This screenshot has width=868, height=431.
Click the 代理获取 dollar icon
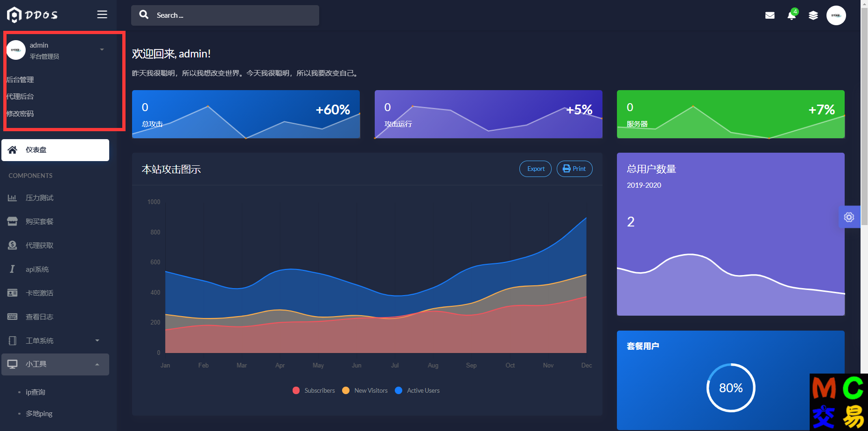click(12, 245)
